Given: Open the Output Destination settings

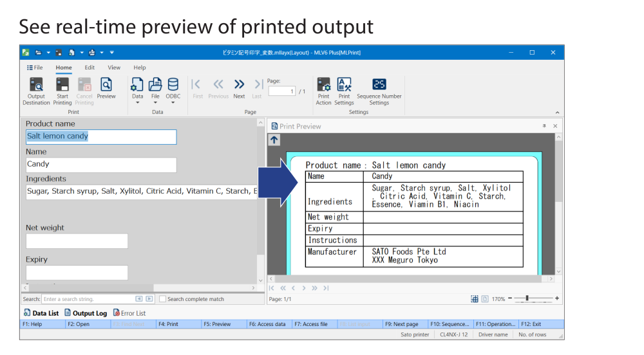Looking at the screenshot, I should coord(36,91).
